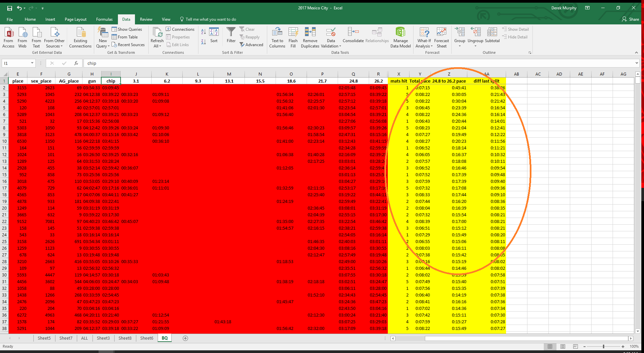Click Subtotal in Outline group
The image size is (644, 353).
tap(492, 35)
